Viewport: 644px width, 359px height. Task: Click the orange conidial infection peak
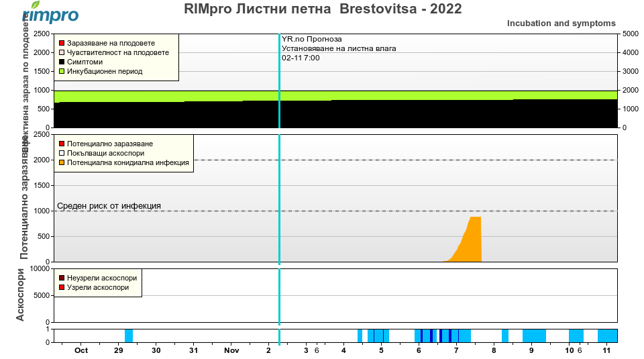[475, 239]
